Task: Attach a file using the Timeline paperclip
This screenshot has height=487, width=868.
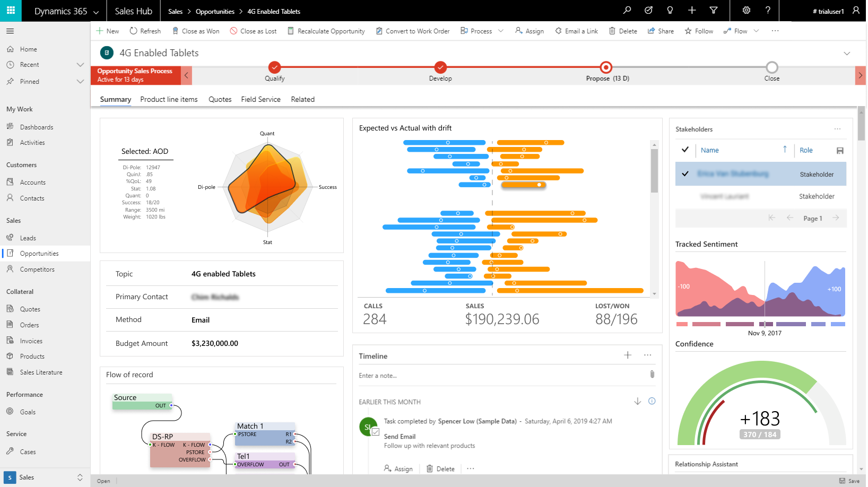Action: pos(652,375)
